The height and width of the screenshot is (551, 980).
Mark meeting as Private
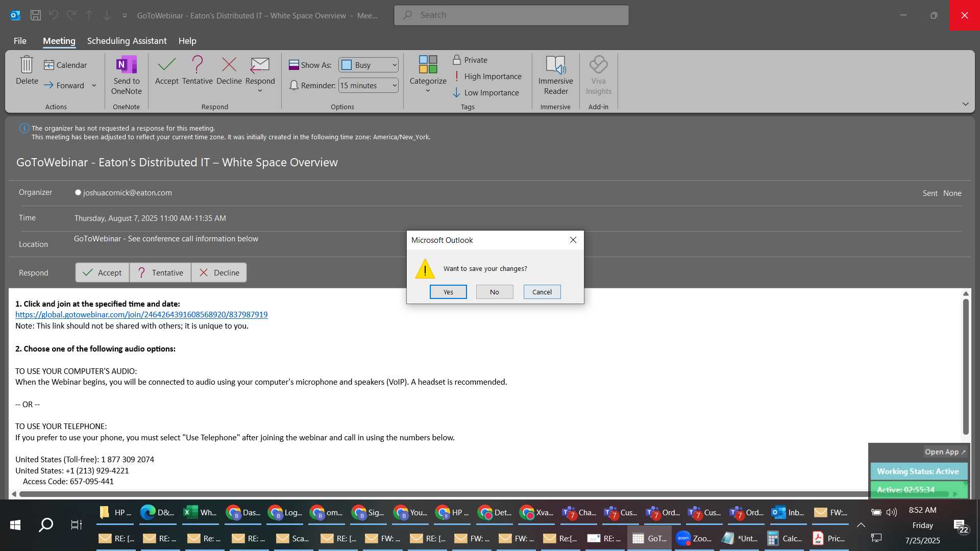pos(470,60)
